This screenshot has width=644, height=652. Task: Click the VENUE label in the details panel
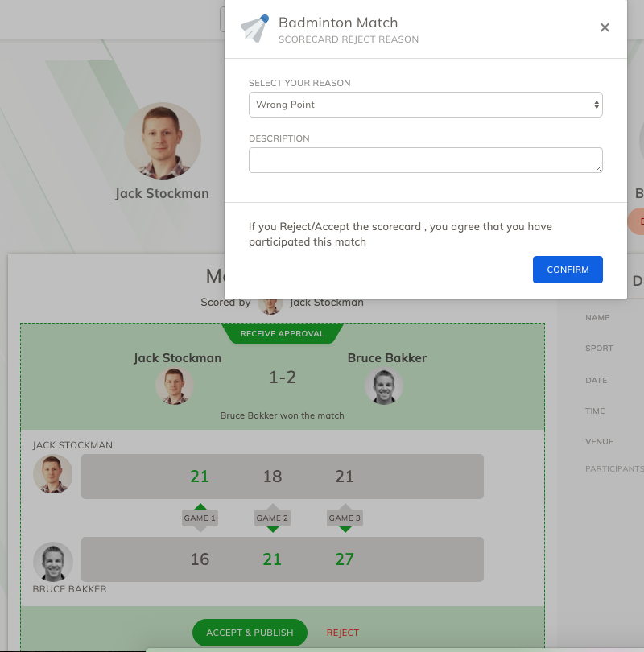tap(599, 442)
